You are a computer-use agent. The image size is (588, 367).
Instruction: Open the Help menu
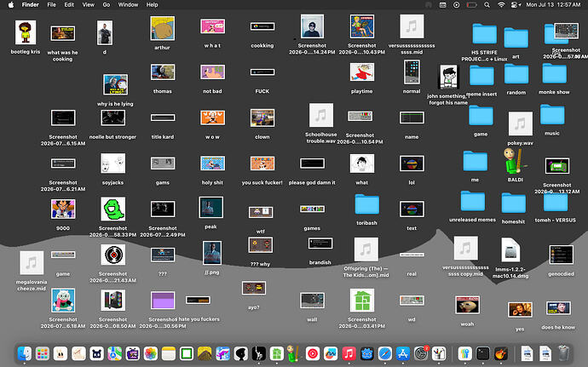(x=152, y=5)
